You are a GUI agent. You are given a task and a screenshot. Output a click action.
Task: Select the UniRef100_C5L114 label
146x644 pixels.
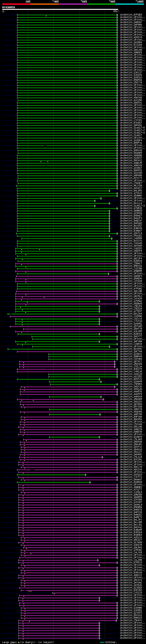[x=131, y=457]
